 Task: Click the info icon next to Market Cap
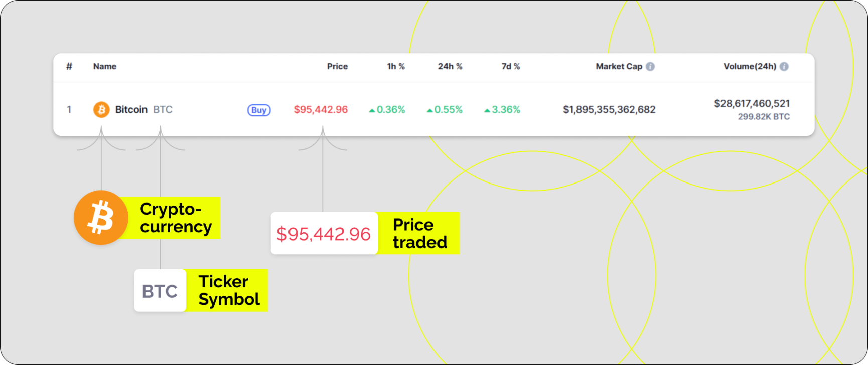coord(651,66)
